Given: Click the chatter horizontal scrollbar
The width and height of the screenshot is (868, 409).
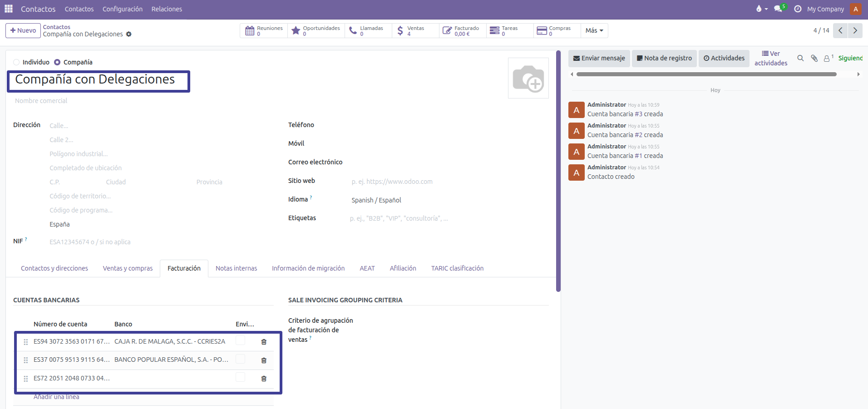Looking at the screenshot, I should (706, 74).
